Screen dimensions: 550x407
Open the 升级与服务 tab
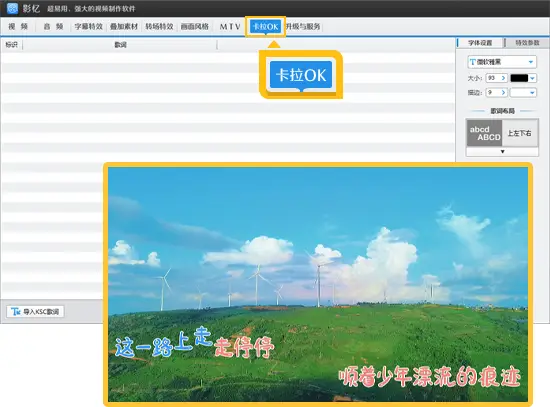303,26
